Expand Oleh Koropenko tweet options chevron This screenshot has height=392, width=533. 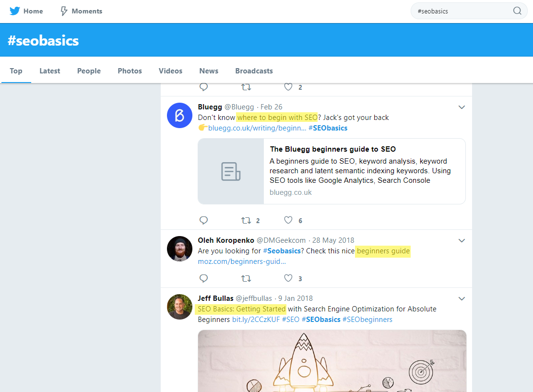462,240
